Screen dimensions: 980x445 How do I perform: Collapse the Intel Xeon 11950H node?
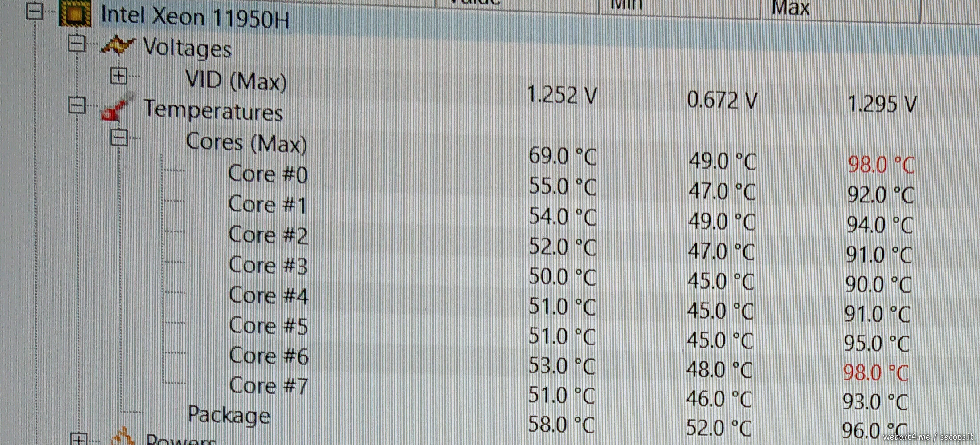(34, 11)
